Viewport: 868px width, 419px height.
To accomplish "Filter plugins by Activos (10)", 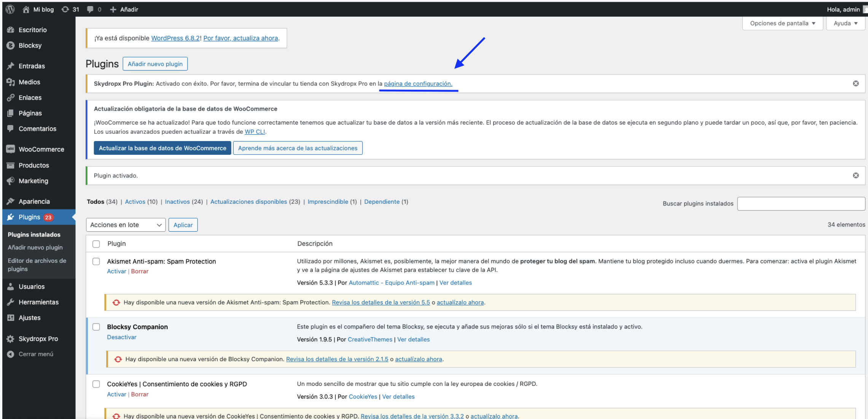I will coord(141,202).
